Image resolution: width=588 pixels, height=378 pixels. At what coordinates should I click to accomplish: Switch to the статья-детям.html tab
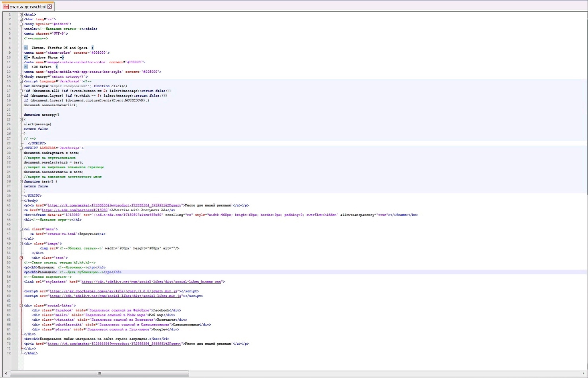[x=27, y=7]
